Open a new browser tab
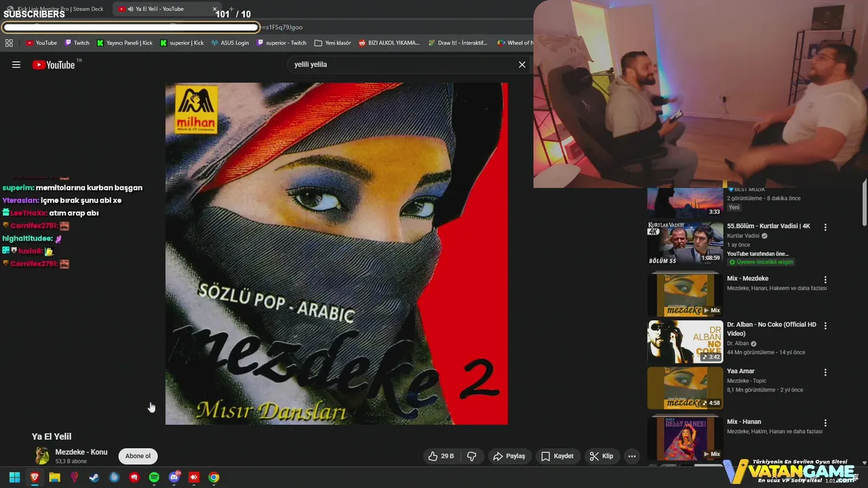The height and width of the screenshot is (488, 868). coord(231,9)
